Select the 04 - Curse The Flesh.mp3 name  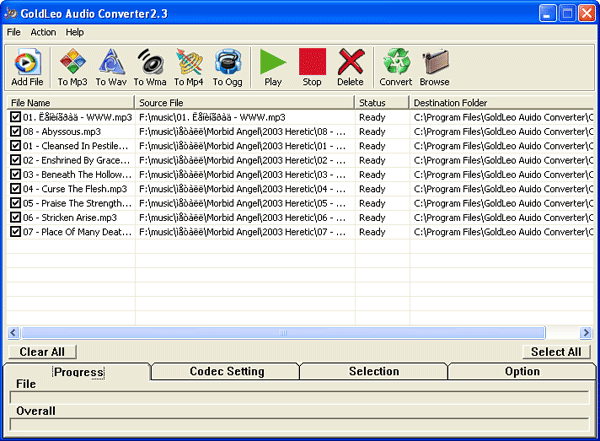coord(75,189)
